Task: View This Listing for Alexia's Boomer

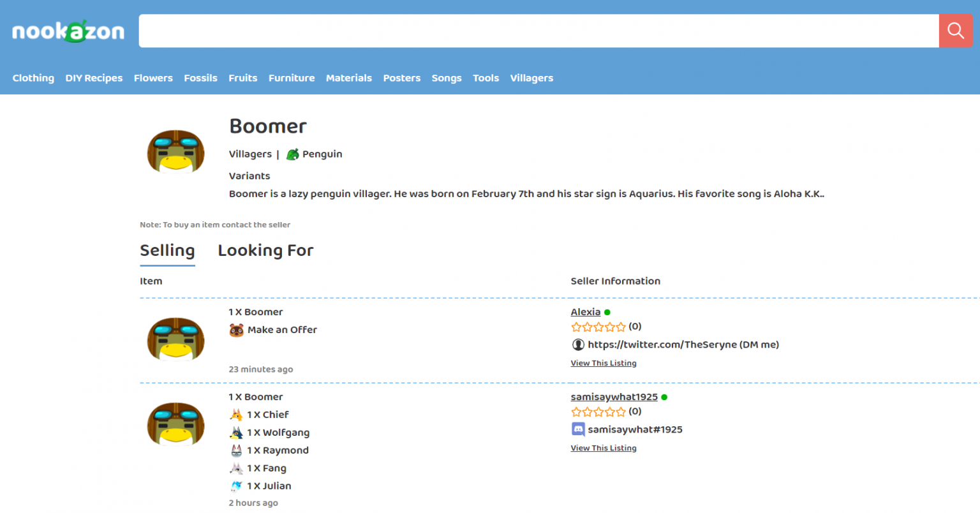Action: (603, 363)
